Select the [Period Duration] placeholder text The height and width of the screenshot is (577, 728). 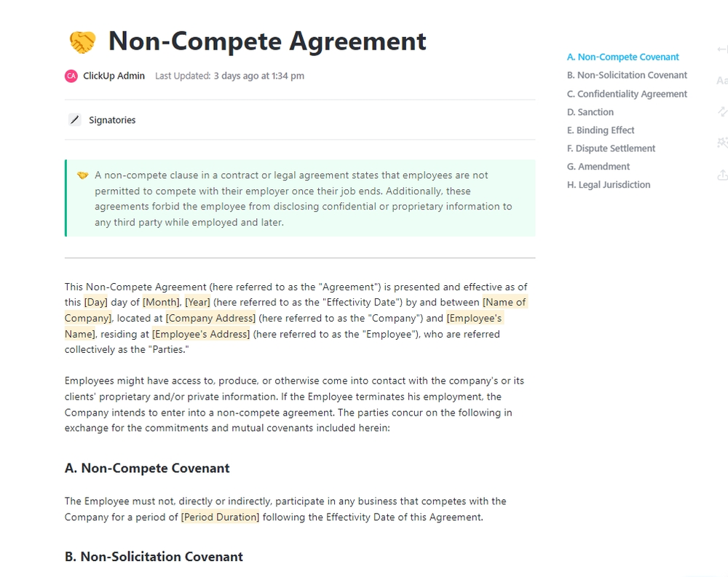click(x=219, y=517)
